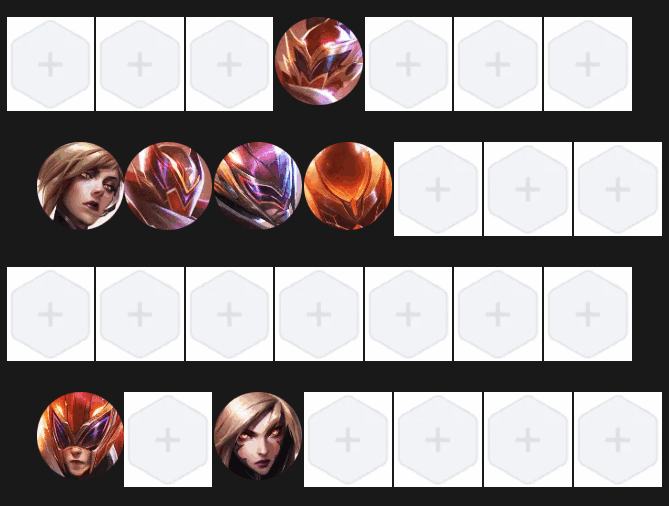
Task: Click empty hex next to glossy orange helmet
Action: tap(438, 189)
